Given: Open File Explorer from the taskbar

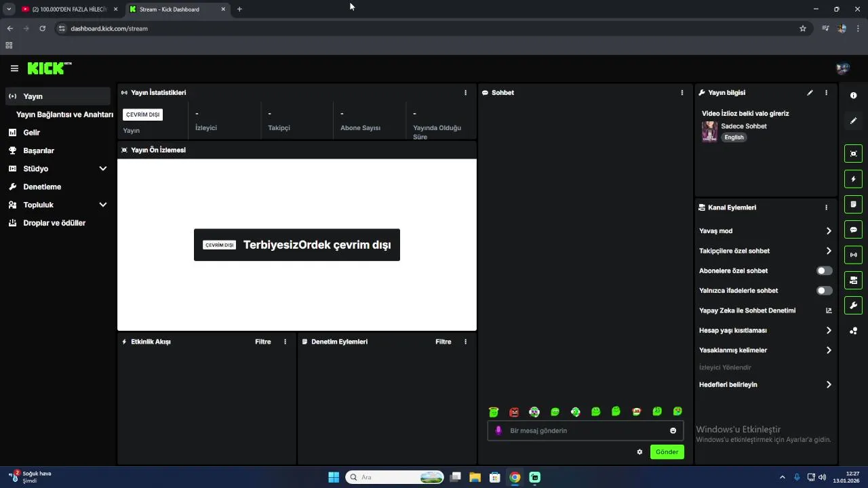Looking at the screenshot, I should click(475, 477).
